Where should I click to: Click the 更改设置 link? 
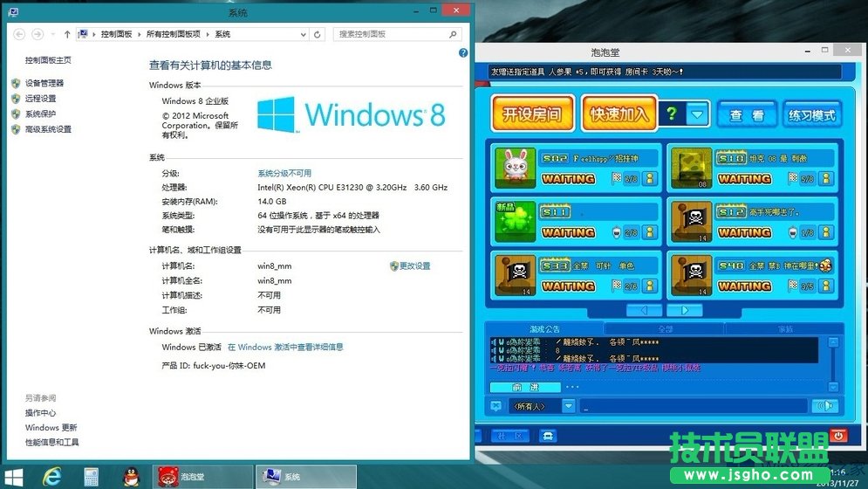tap(414, 265)
